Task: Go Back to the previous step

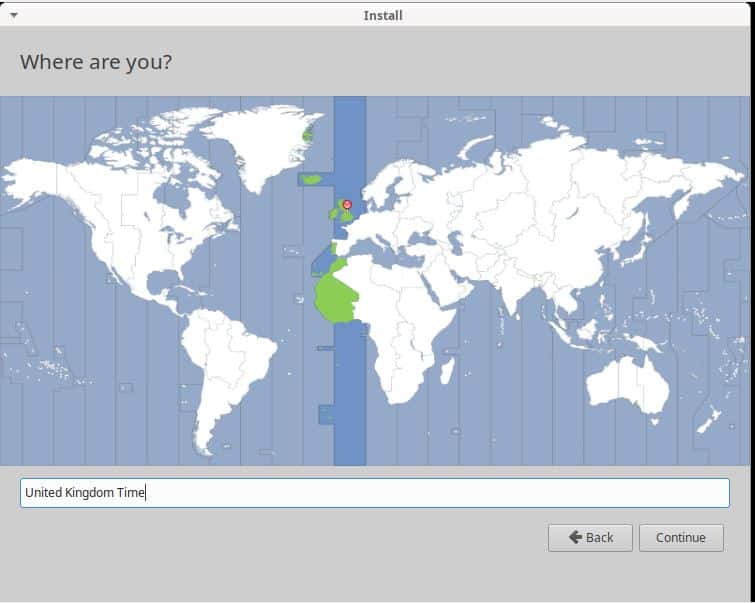Action: tap(590, 537)
